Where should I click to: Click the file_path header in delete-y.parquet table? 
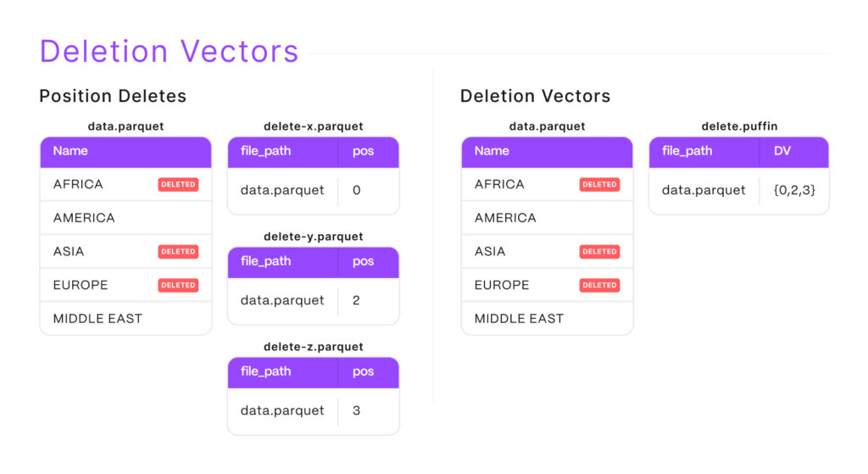tap(265, 261)
